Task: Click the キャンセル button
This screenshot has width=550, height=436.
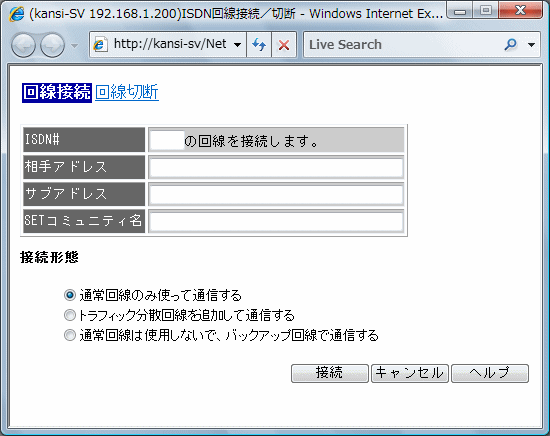Action: click(x=410, y=373)
